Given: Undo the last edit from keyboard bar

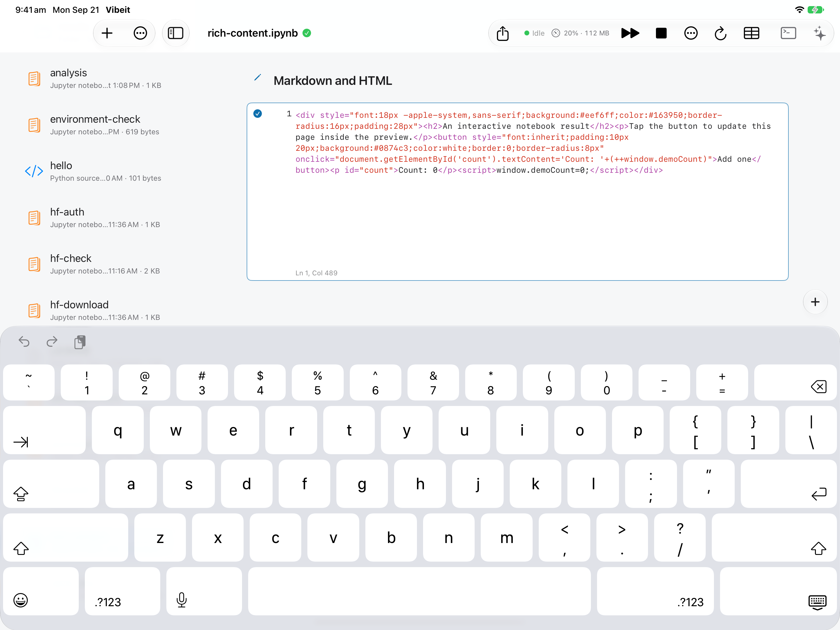Looking at the screenshot, I should pyautogui.click(x=24, y=342).
